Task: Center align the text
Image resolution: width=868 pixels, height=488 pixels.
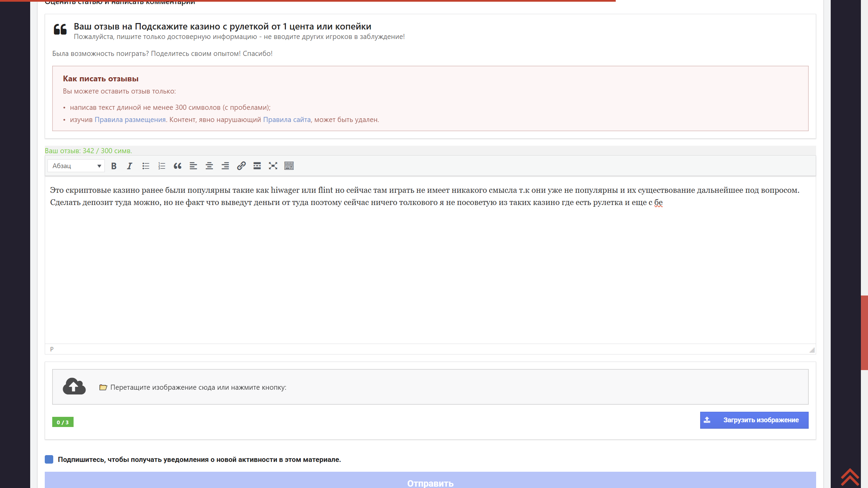Action: pyautogui.click(x=209, y=166)
